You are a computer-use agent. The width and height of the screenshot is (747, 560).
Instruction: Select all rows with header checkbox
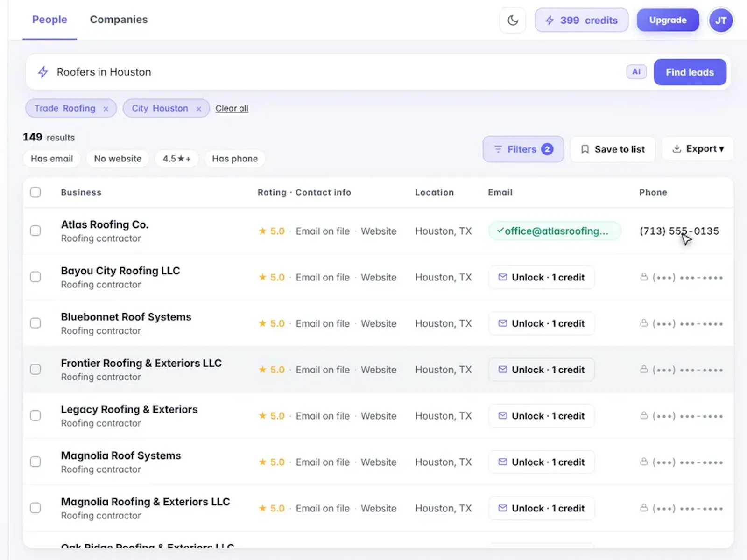[x=35, y=192]
